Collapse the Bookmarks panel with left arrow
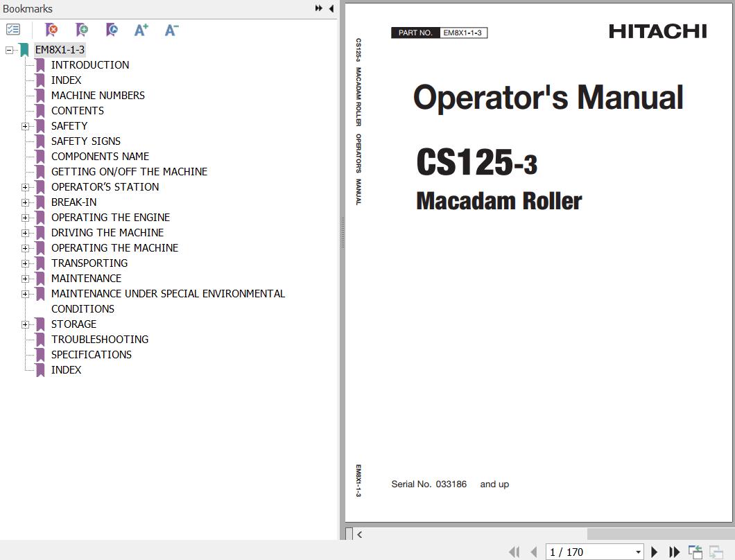The image size is (735, 560). pyautogui.click(x=331, y=8)
